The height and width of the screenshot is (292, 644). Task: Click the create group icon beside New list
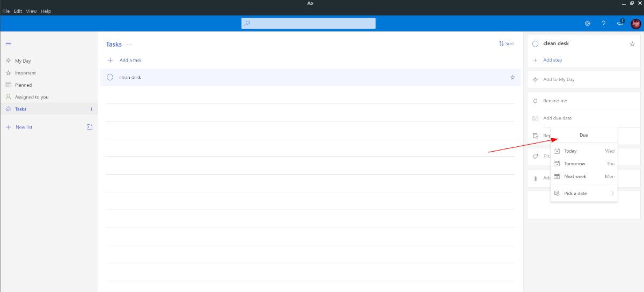[x=90, y=127]
